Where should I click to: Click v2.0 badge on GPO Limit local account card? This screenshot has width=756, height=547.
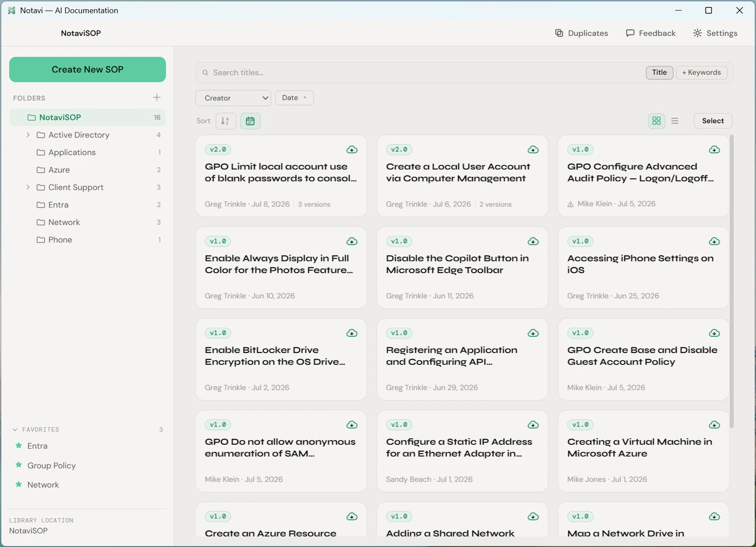(x=218, y=150)
